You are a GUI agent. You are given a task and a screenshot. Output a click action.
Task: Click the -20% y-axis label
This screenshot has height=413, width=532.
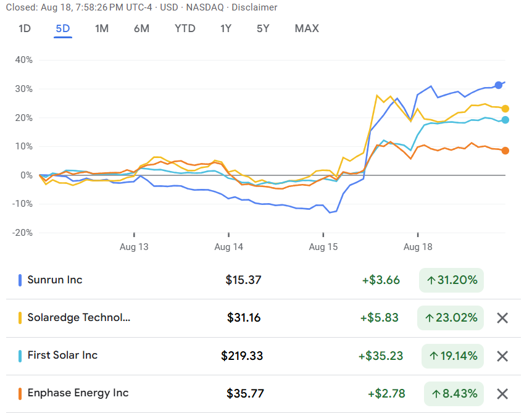tap(22, 233)
